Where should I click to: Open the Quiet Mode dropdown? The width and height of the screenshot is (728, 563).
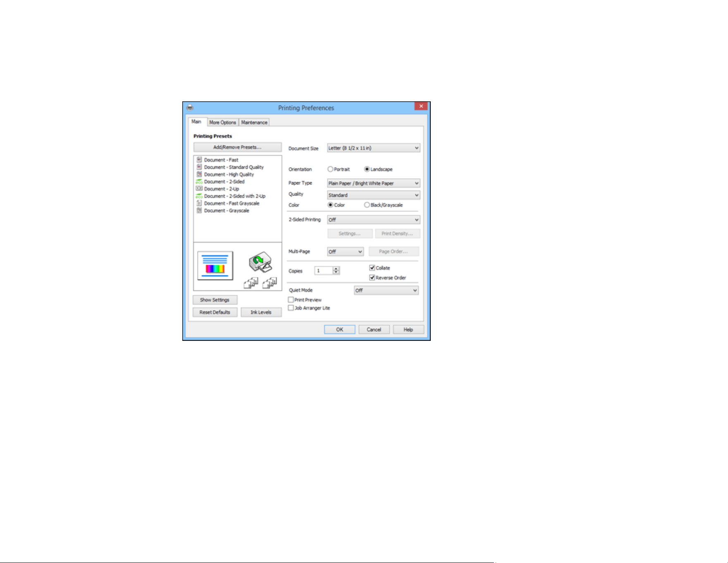click(386, 290)
